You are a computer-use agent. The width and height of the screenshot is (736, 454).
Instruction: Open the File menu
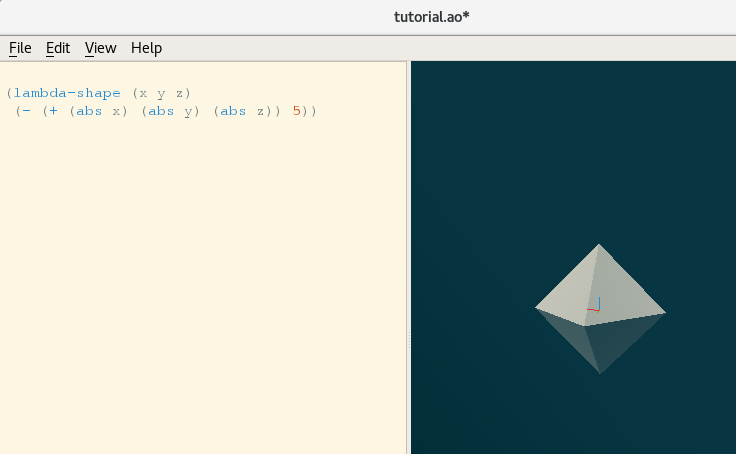pyautogui.click(x=20, y=48)
